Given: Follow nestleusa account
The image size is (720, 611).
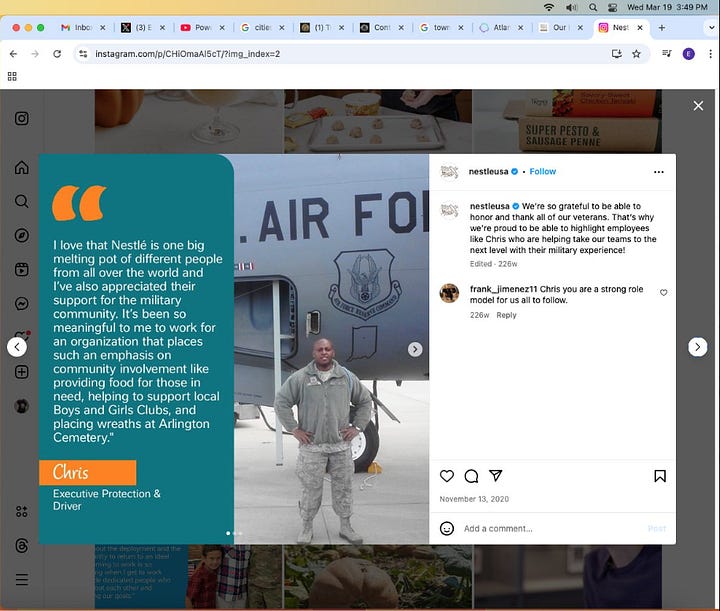Looking at the screenshot, I should (542, 171).
